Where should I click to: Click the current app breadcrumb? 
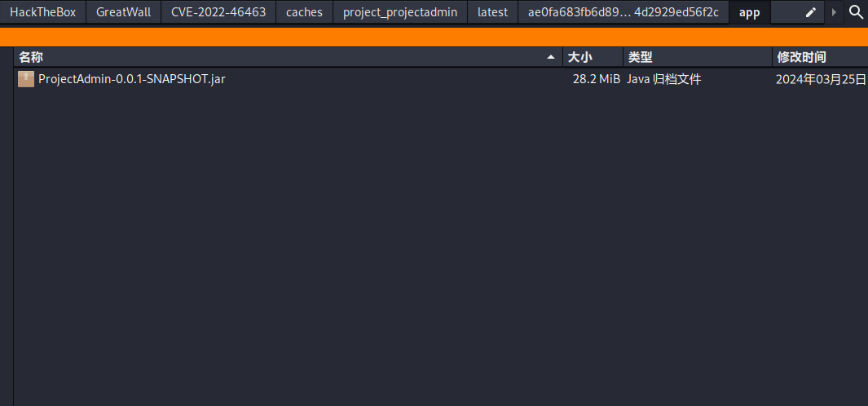pos(749,12)
